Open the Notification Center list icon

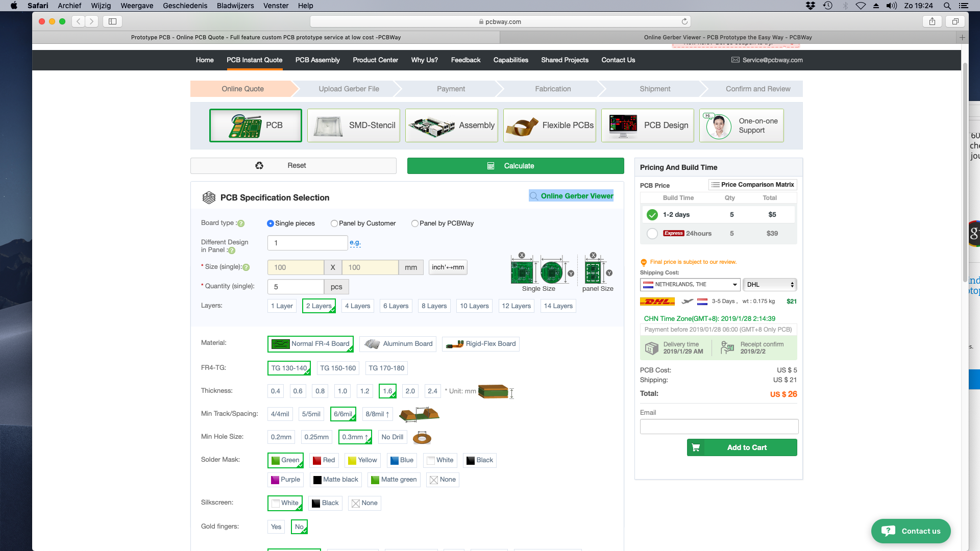[963, 6]
